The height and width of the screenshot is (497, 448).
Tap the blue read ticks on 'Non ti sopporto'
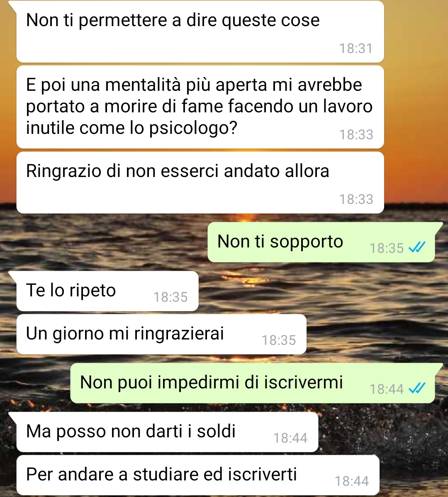point(417,247)
